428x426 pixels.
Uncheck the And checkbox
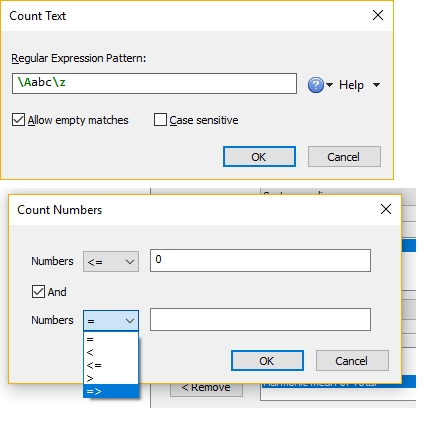(x=38, y=292)
